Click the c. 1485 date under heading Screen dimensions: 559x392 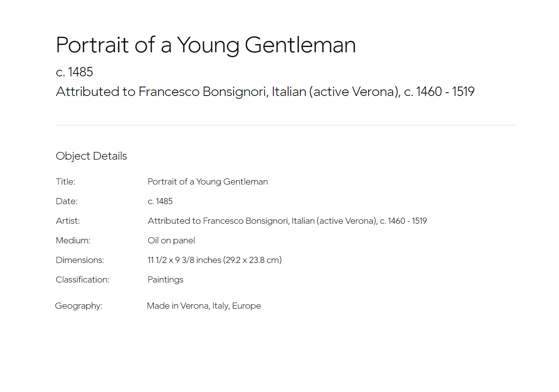tap(74, 72)
